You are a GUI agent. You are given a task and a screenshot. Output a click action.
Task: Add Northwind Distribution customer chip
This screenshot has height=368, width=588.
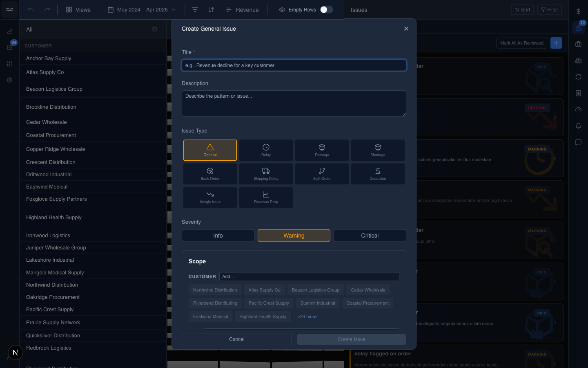click(x=215, y=290)
